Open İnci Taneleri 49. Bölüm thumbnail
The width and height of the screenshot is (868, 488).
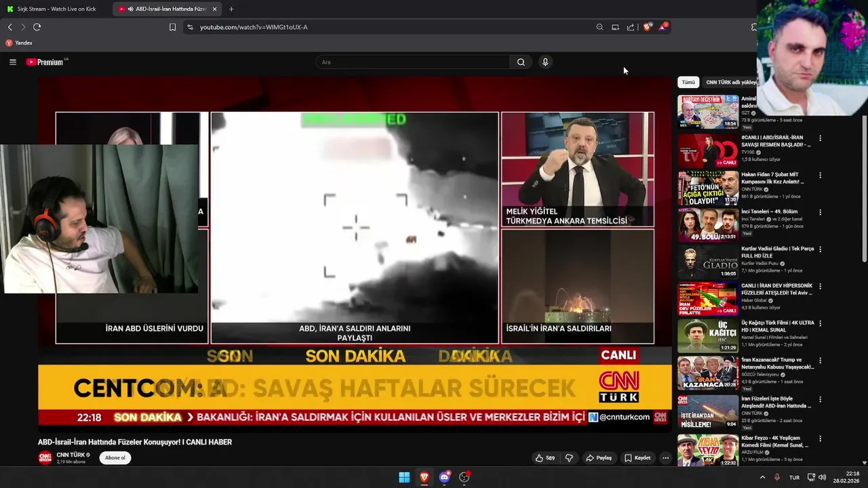pos(708,225)
